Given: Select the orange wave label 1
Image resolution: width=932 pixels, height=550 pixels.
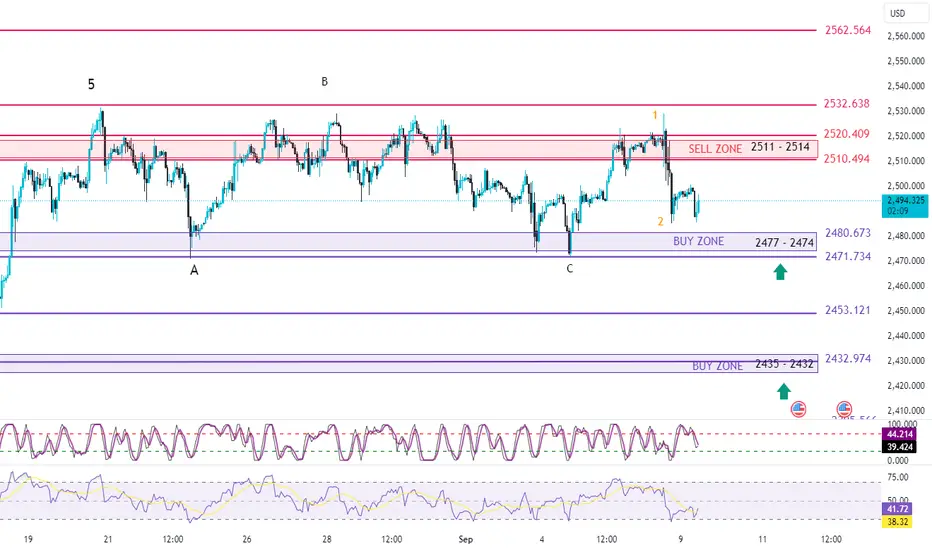Looking at the screenshot, I should coord(655,115).
